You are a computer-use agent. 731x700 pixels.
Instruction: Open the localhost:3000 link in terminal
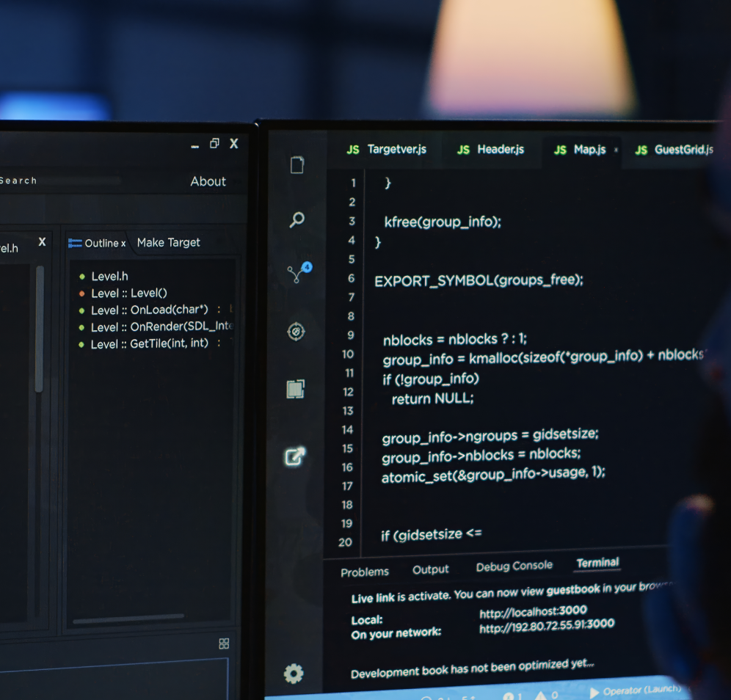click(x=533, y=610)
